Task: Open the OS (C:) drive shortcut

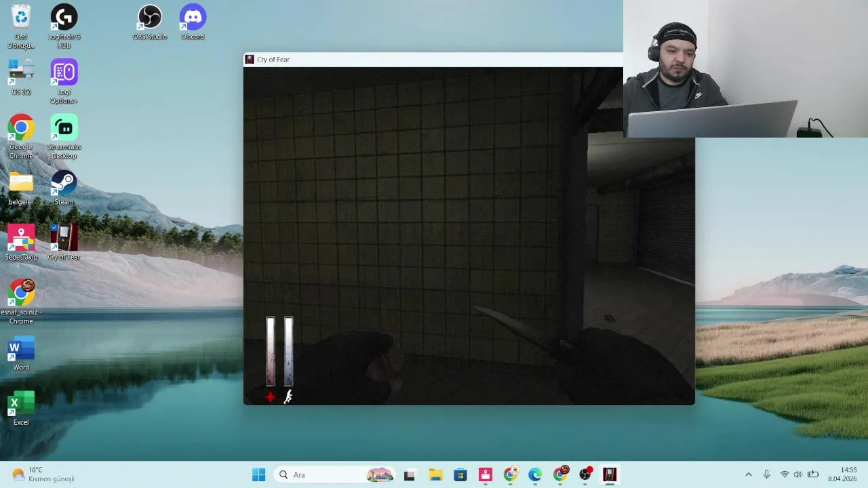Action: point(21,77)
